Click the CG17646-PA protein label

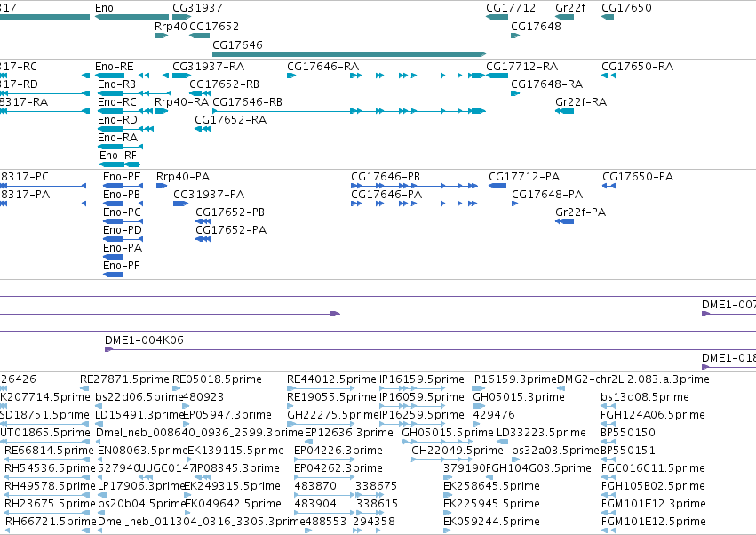[x=386, y=195]
